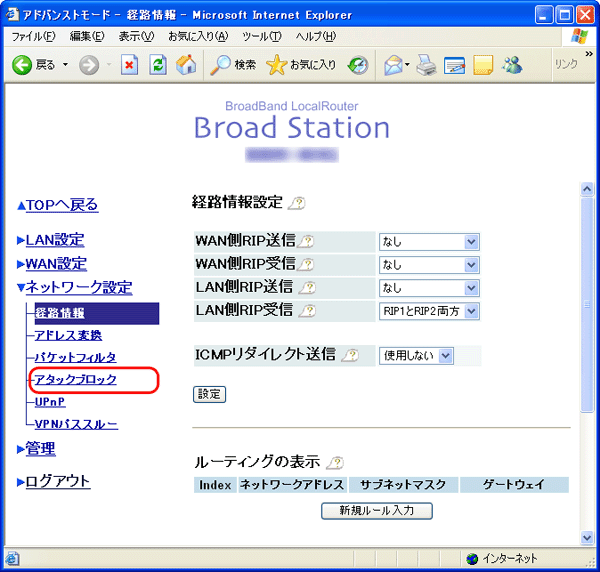Open help icon beside 経路情報設定
Image resolution: width=600 pixels, height=572 pixels.
point(296,203)
